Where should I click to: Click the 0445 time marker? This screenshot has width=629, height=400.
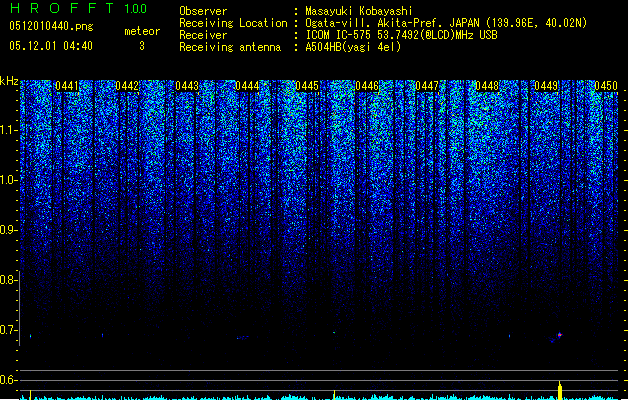pyautogui.click(x=307, y=86)
